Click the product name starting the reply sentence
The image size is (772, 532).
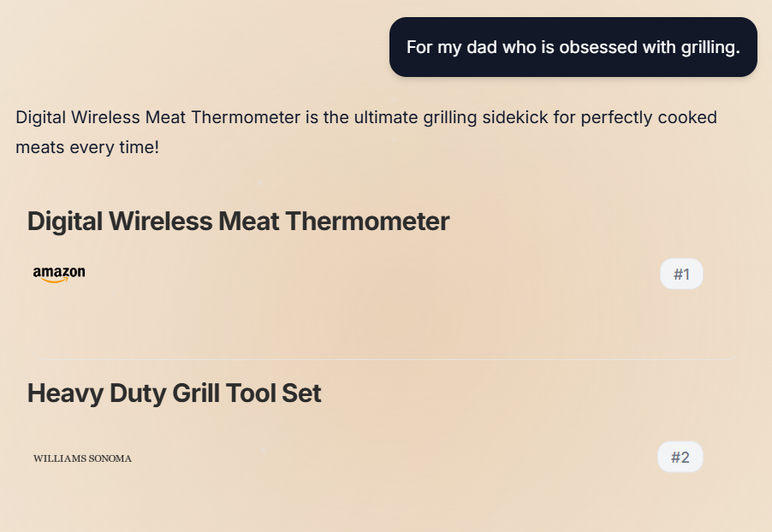[158, 118]
